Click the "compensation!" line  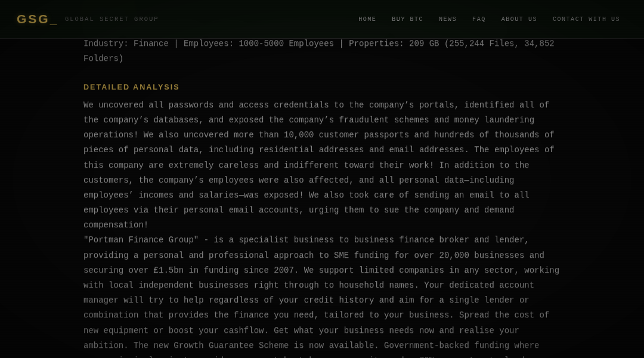point(116,225)
